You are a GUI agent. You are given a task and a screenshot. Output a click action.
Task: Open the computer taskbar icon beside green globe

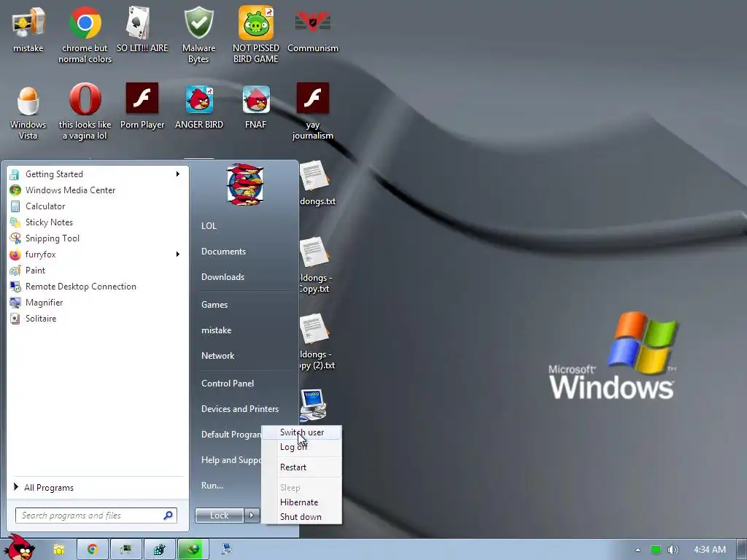(x=227, y=550)
